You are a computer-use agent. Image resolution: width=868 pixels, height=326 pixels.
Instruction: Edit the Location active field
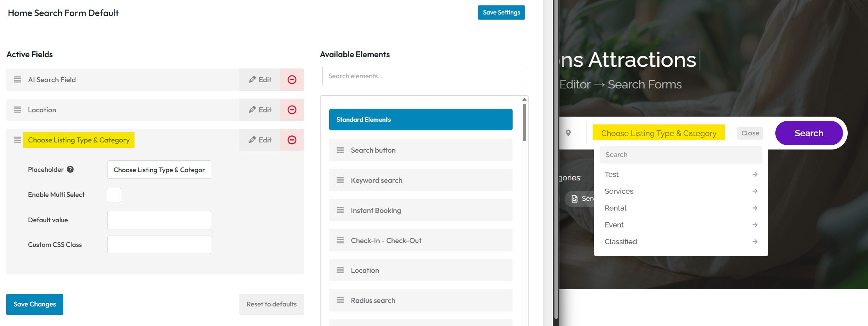260,110
